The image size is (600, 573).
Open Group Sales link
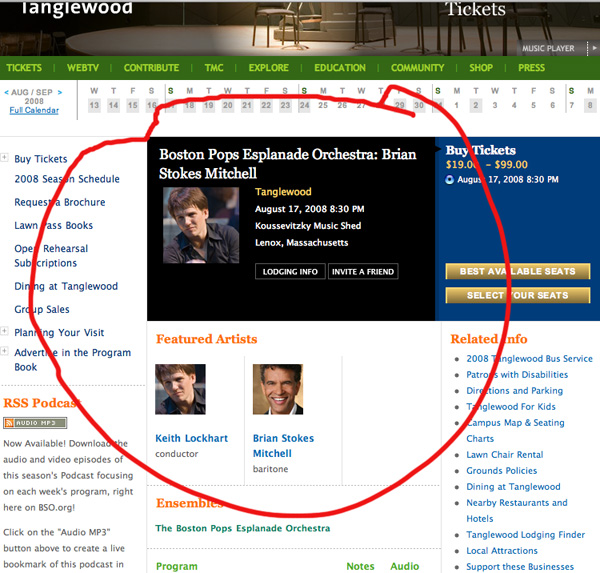(42, 309)
